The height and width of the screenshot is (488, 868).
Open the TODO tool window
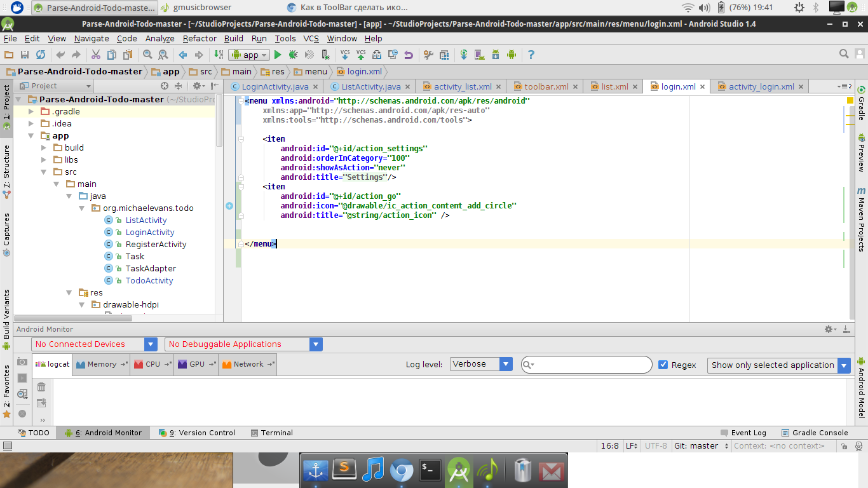click(33, 433)
